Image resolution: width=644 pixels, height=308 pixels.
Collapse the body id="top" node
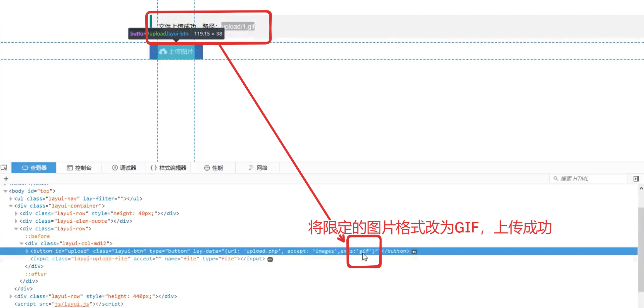pyautogui.click(x=5, y=191)
